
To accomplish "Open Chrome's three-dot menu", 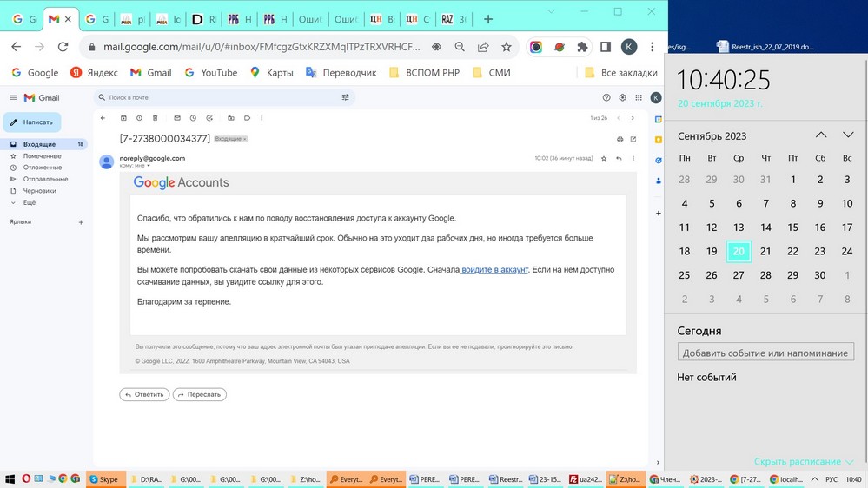I will (653, 47).
